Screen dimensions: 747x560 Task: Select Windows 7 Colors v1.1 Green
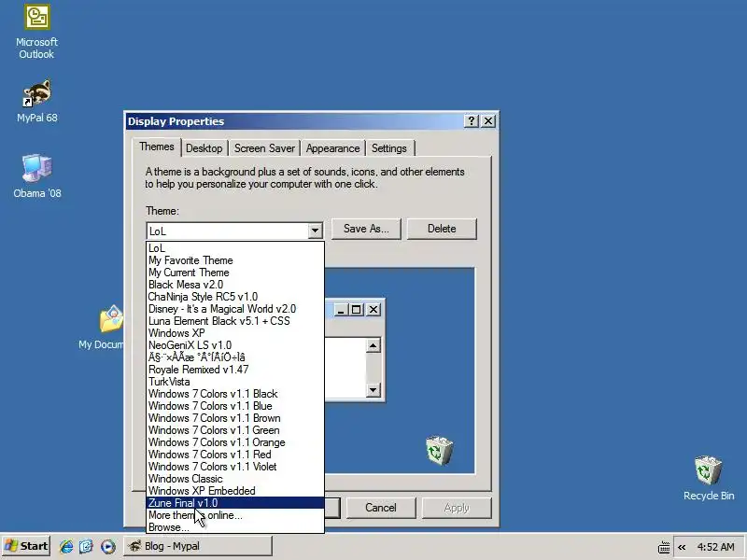tap(235, 430)
